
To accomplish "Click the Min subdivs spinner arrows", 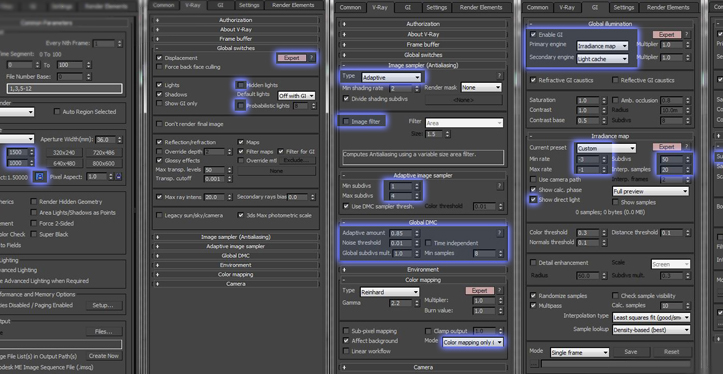I will pos(417,186).
